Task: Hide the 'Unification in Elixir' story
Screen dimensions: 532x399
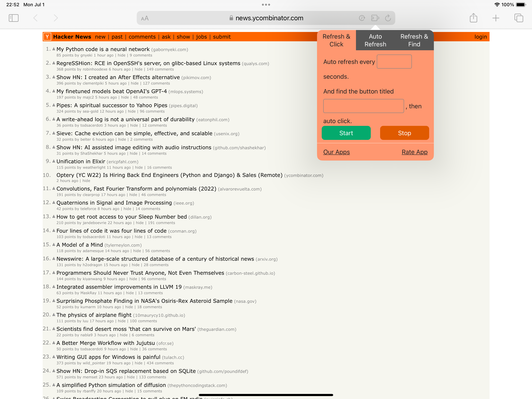Action: click(x=139, y=168)
